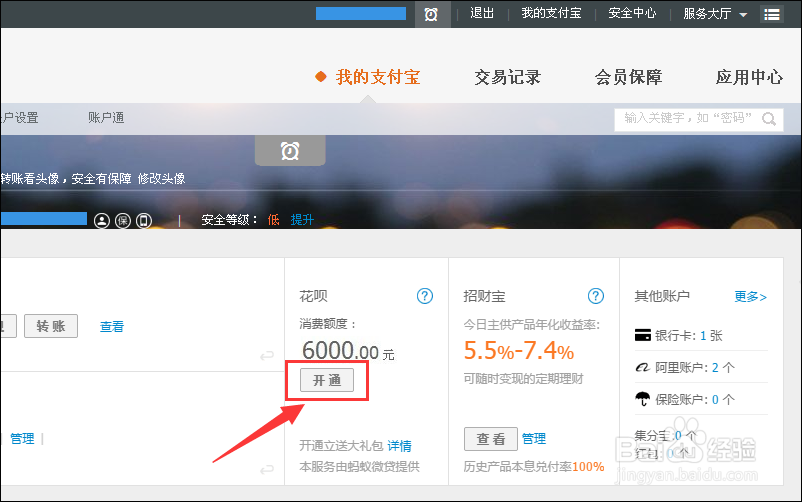
Task: Click the bank card count 1
Action: click(x=703, y=336)
